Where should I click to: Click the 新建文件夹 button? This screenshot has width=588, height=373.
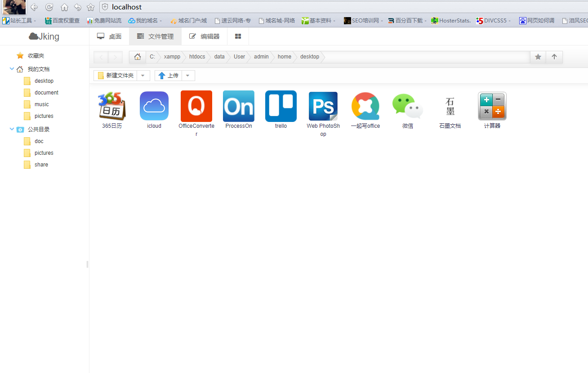(x=116, y=76)
